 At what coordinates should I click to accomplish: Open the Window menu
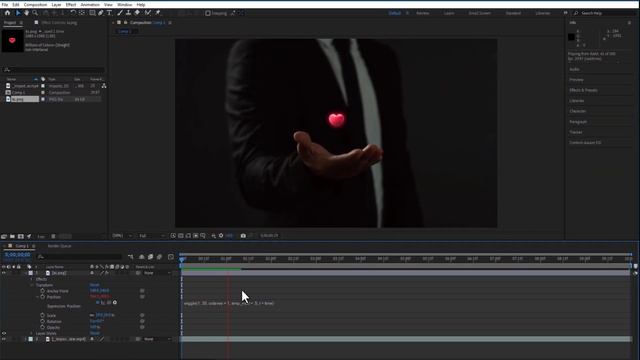point(125,4)
